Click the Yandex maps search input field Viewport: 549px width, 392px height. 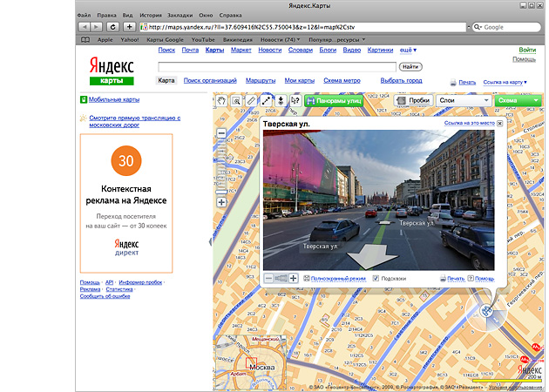pos(277,66)
